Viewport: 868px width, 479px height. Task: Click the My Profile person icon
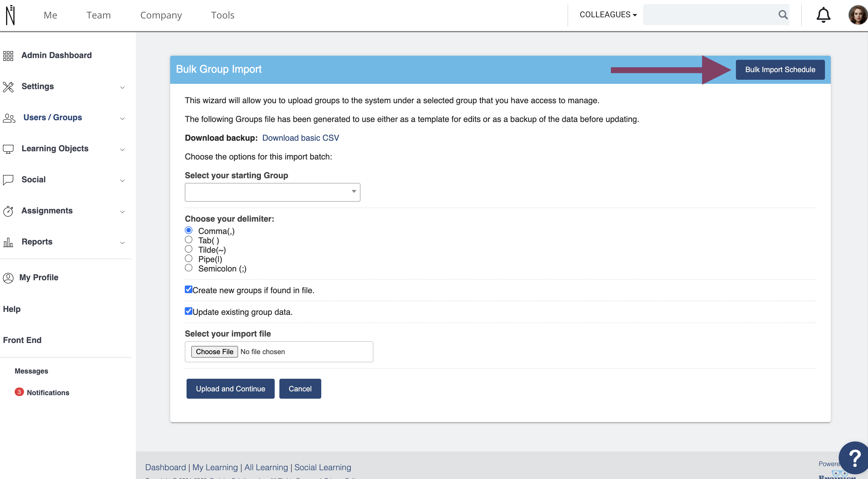click(8, 278)
